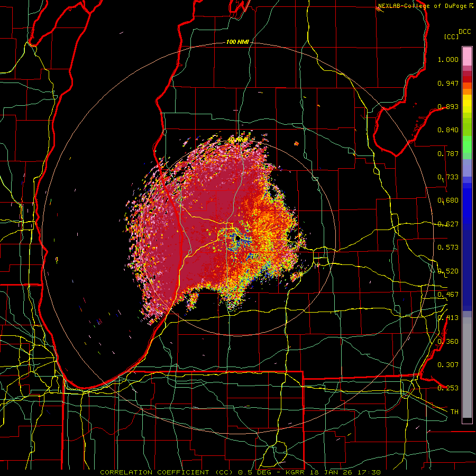
Task: Click the 0.787 scale value
Action: pos(448,153)
